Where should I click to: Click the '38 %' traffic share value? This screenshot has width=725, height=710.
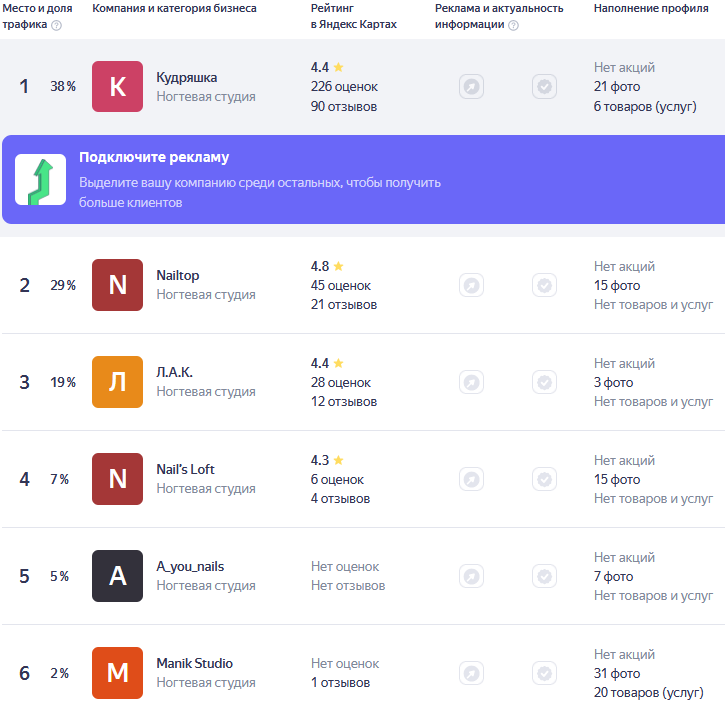click(63, 86)
